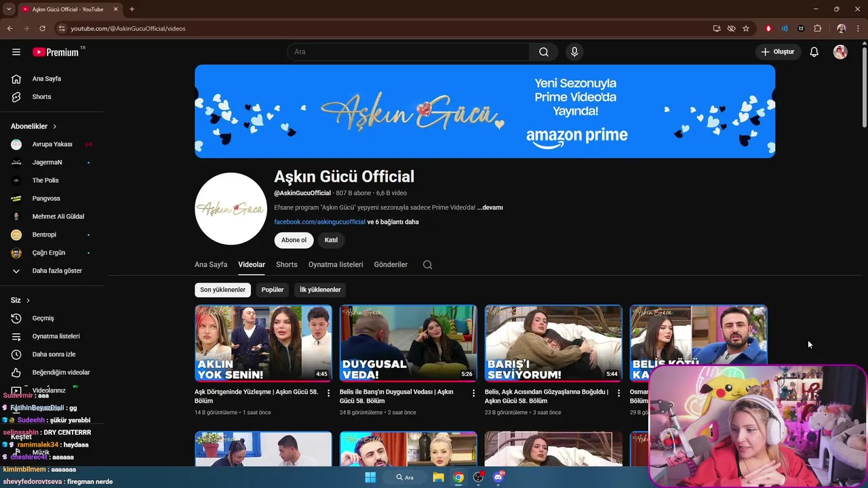Click the site info icon in address bar

tap(62, 28)
